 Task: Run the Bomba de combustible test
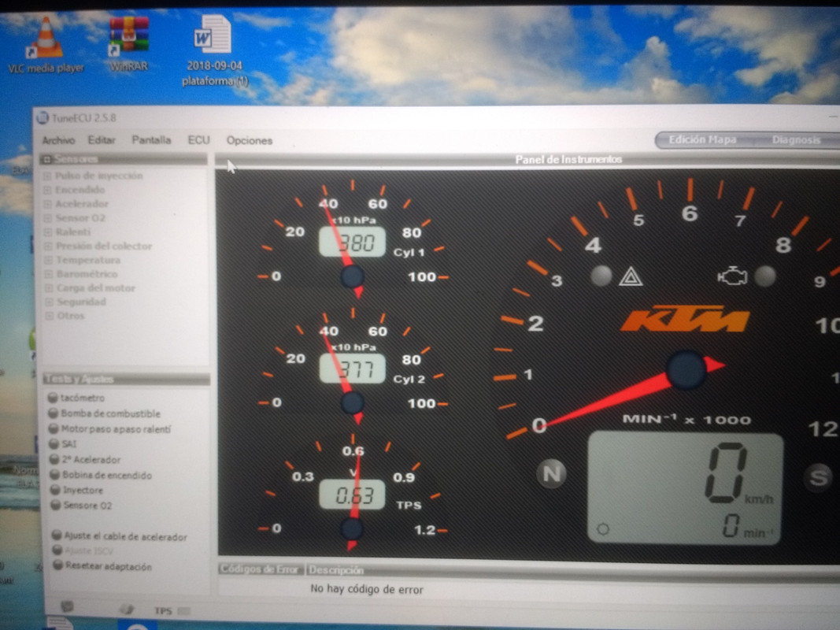(x=105, y=413)
